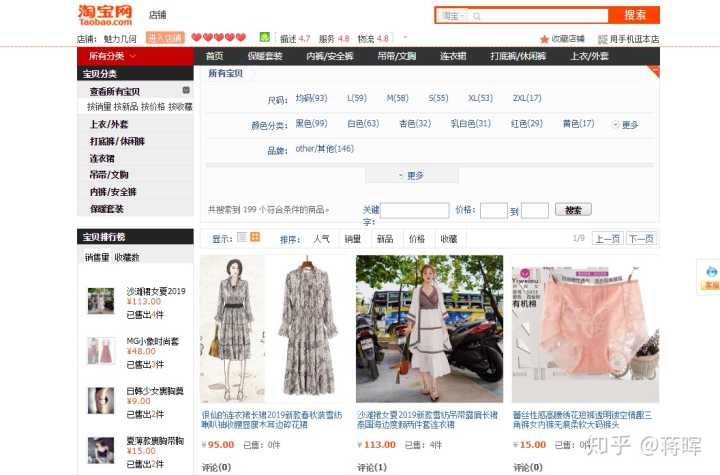Sort products by 价格
This screenshot has height=475, width=720.
[416, 239]
